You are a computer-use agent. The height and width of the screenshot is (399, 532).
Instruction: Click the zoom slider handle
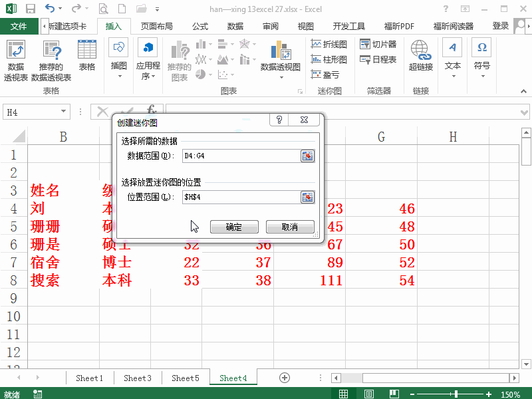pyautogui.click(x=456, y=393)
